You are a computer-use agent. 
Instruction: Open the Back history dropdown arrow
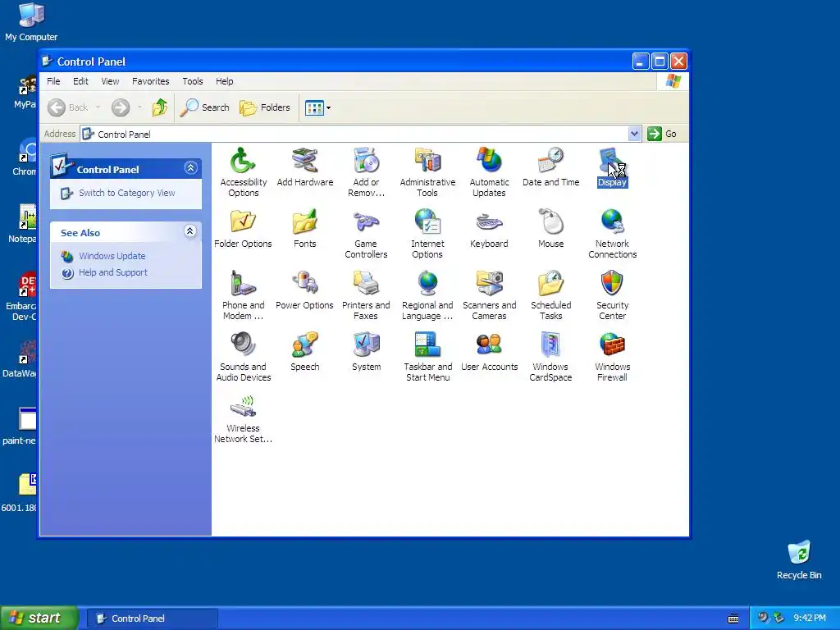[98, 107]
